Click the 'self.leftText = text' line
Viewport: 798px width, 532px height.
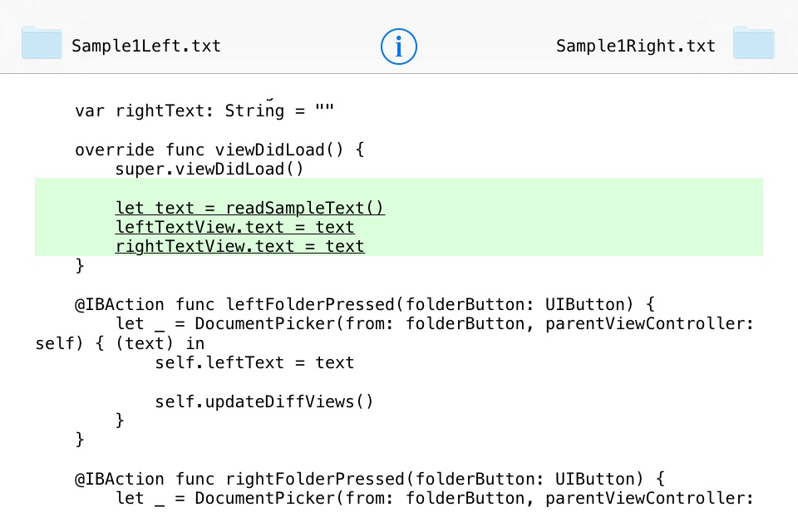click(x=254, y=362)
